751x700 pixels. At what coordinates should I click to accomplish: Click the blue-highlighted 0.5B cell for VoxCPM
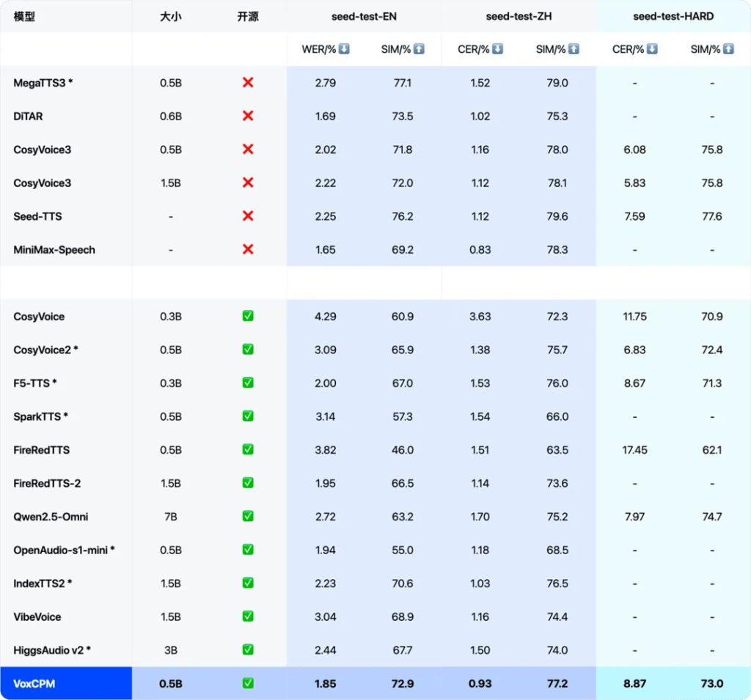click(171, 683)
